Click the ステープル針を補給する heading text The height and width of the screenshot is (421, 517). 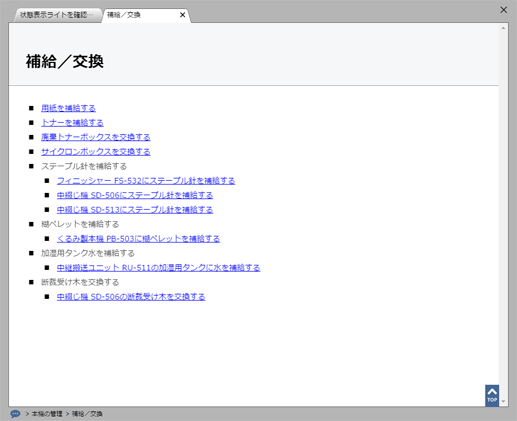[84, 166]
